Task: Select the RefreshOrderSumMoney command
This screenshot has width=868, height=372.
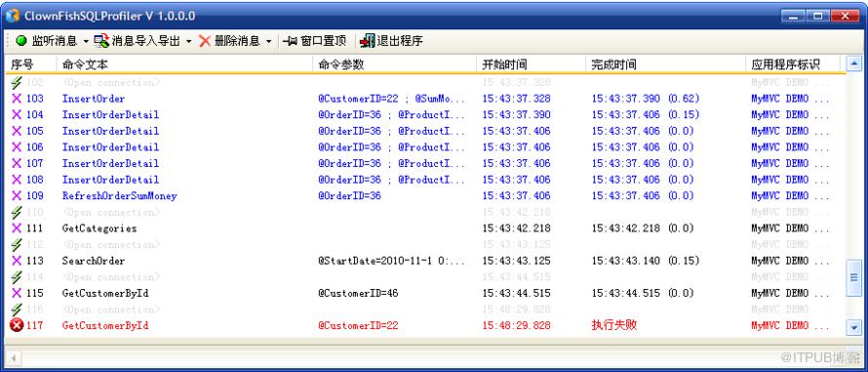Action: [120, 195]
